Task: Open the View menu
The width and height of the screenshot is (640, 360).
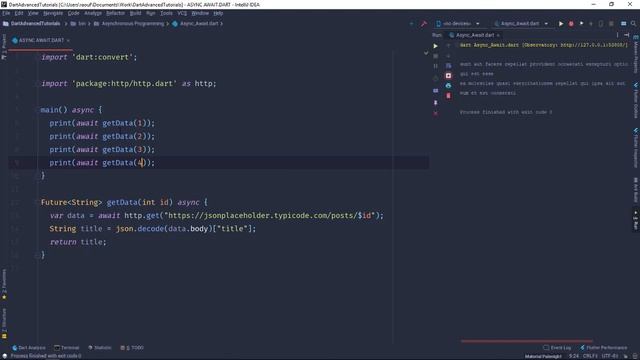Action: pyautogui.click(x=33, y=13)
